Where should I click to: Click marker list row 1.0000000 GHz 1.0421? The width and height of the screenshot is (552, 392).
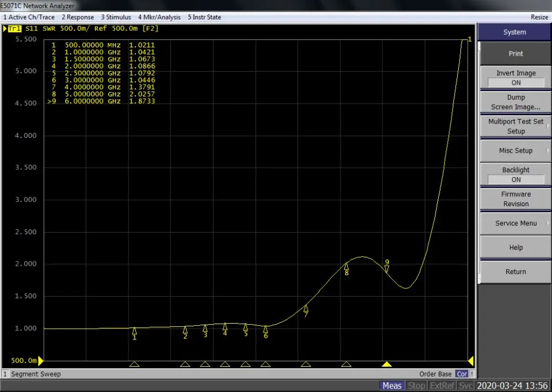click(x=103, y=52)
